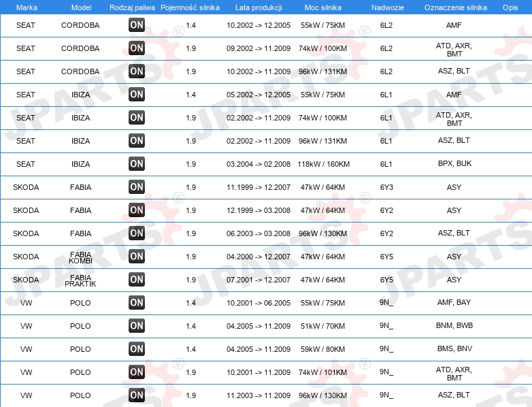This screenshot has height=407, width=532.
Task: Select FABIA PRAKTIK model cell
Action: 80,280
